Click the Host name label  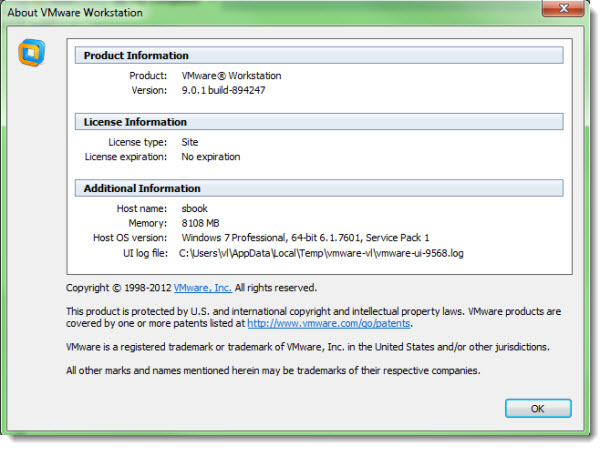[x=142, y=208]
